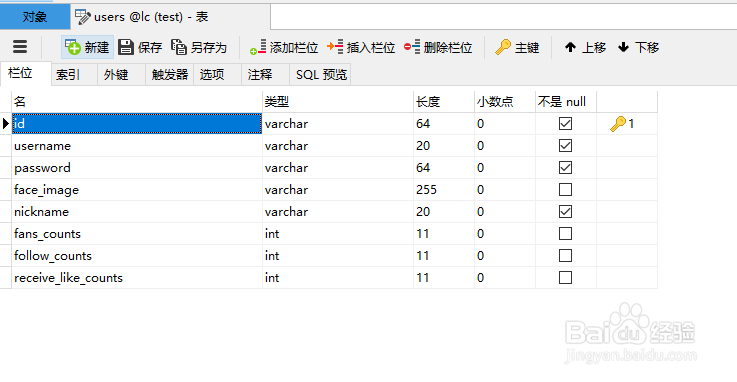Select the receive_like_counts field name

[137, 278]
